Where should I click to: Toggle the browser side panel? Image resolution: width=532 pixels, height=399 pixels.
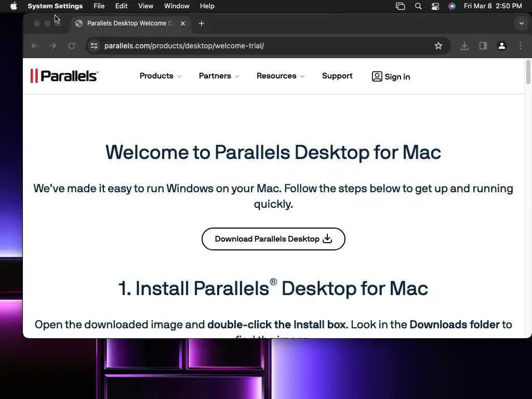pos(483,46)
